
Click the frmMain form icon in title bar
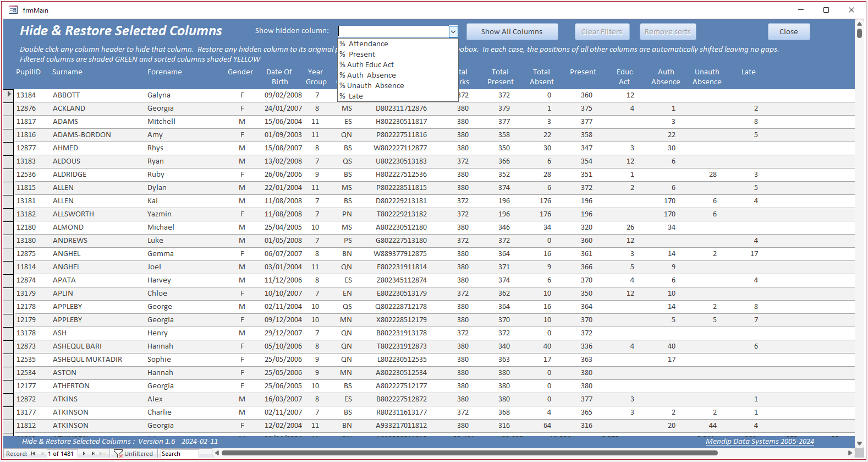tap(13, 10)
